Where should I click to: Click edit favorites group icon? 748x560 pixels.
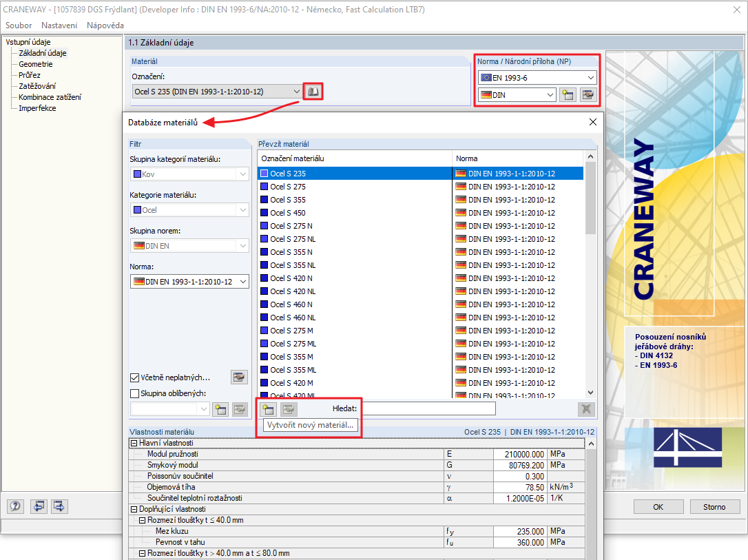tap(240, 409)
